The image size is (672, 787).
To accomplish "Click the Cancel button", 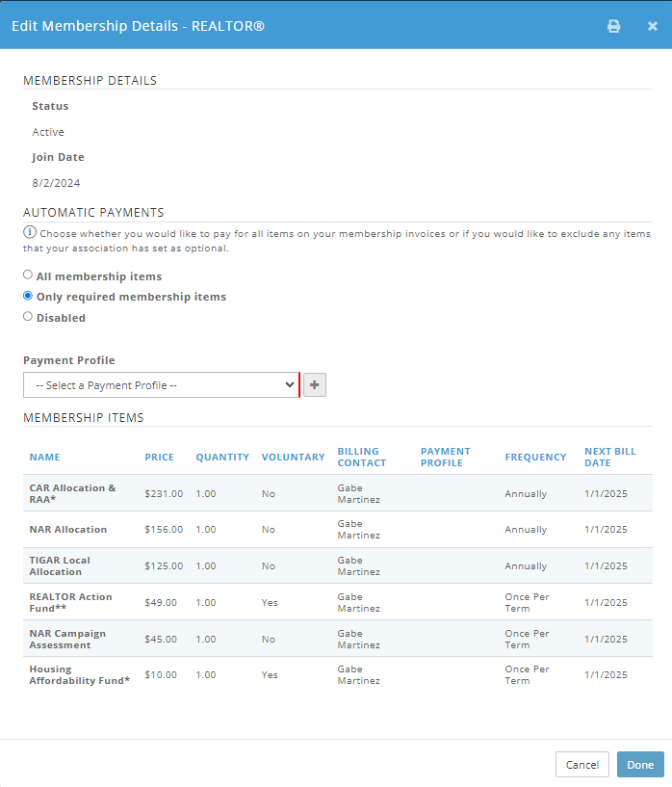I will pyautogui.click(x=582, y=765).
